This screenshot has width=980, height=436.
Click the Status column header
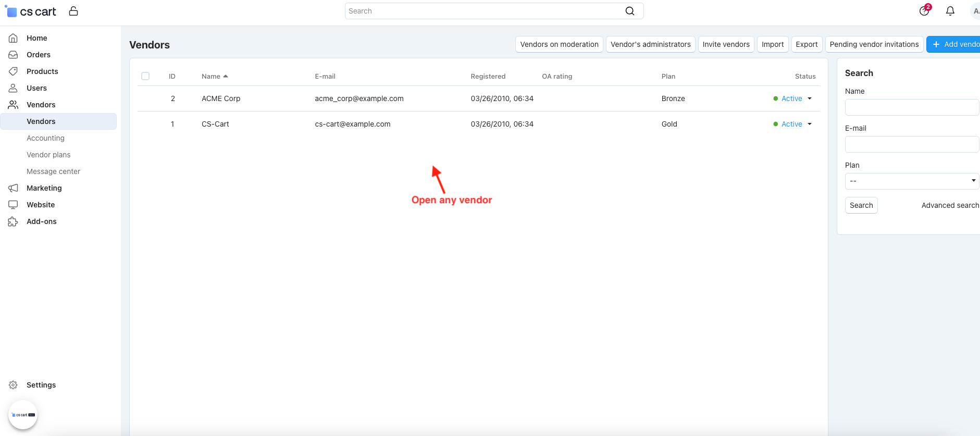(x=805, y=76)
